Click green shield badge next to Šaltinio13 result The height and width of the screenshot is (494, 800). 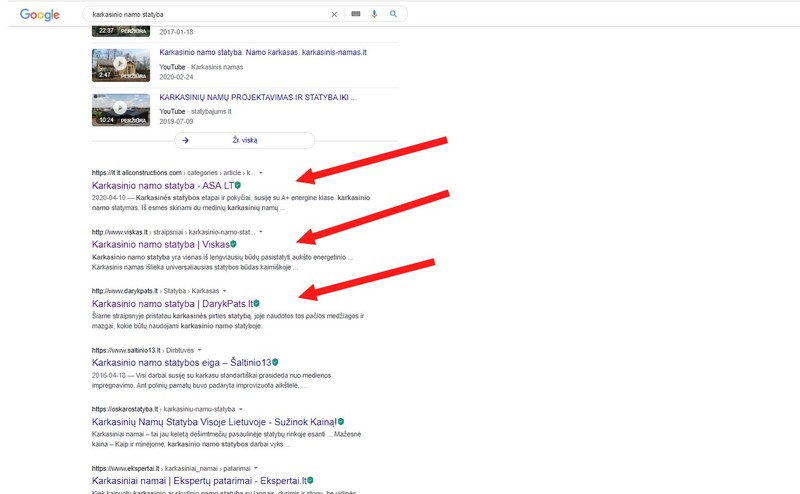(276, 362)
